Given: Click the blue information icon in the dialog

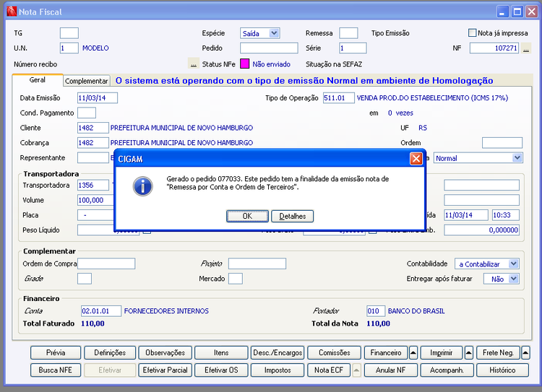Looking at the screenshot, I should coord(143,186).
